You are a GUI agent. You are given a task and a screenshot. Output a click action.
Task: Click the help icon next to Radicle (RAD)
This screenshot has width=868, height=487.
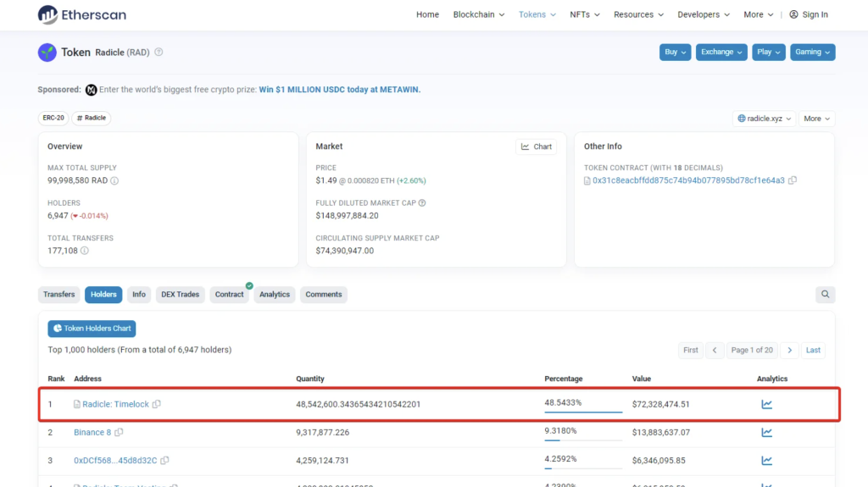click(x=159, y=52)
